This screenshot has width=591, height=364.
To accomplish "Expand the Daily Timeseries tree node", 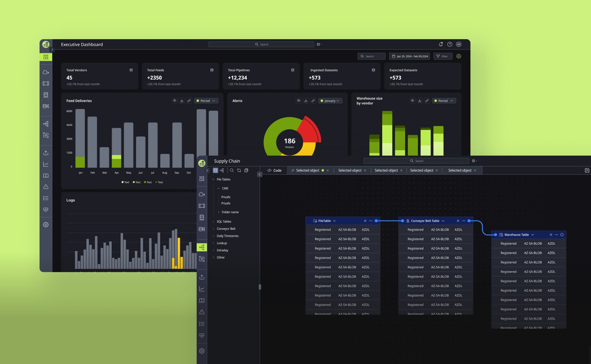I will (x=213, y=236).
